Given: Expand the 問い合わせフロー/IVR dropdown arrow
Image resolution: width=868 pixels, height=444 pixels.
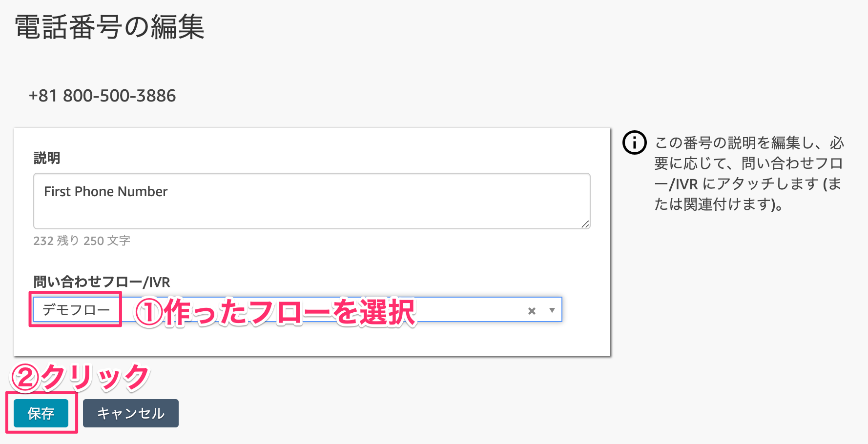Looking at the screenshot, I should pos(552,310).
